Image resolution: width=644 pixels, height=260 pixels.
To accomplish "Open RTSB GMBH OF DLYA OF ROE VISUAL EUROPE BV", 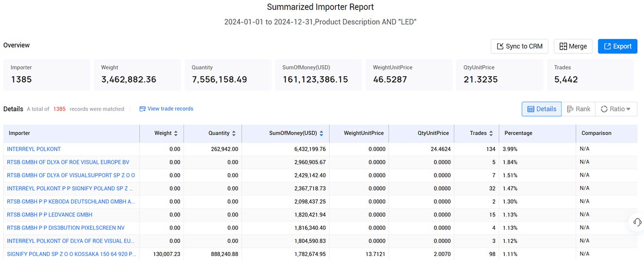I will (68, 162).
